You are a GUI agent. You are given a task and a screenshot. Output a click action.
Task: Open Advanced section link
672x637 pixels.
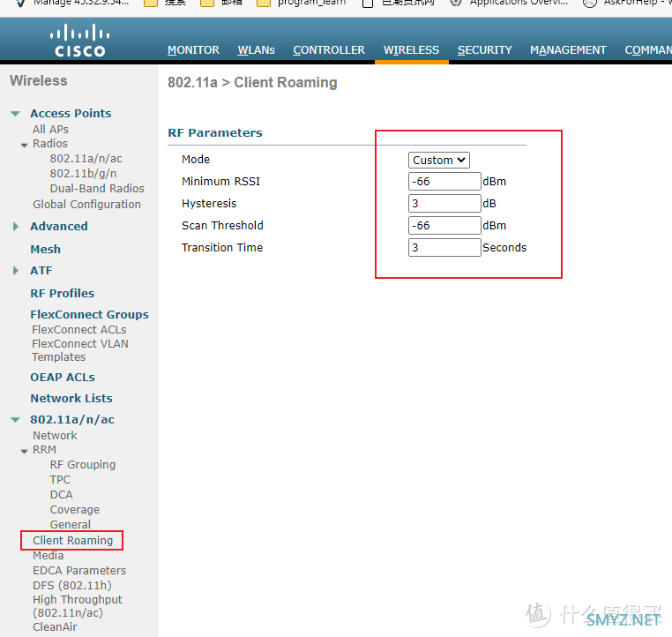[59, 227]
